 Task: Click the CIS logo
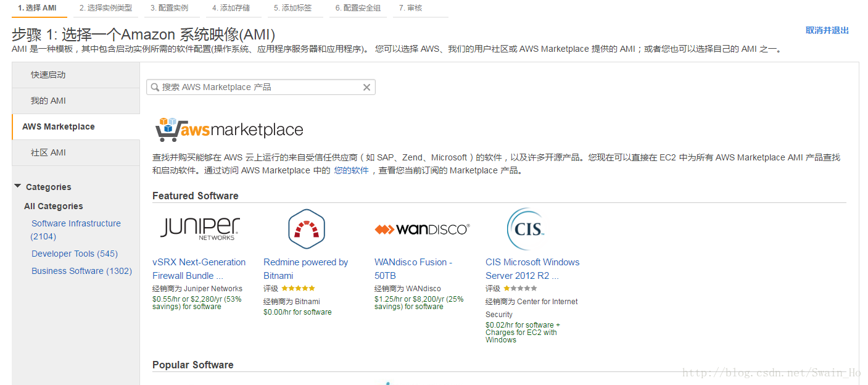[x=526, y=228]
